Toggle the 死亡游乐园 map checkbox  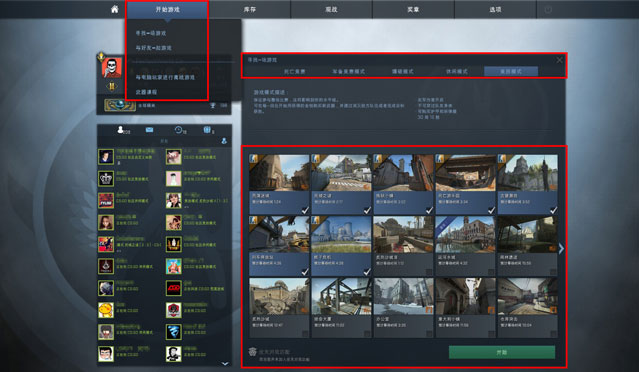coord(491,210)
